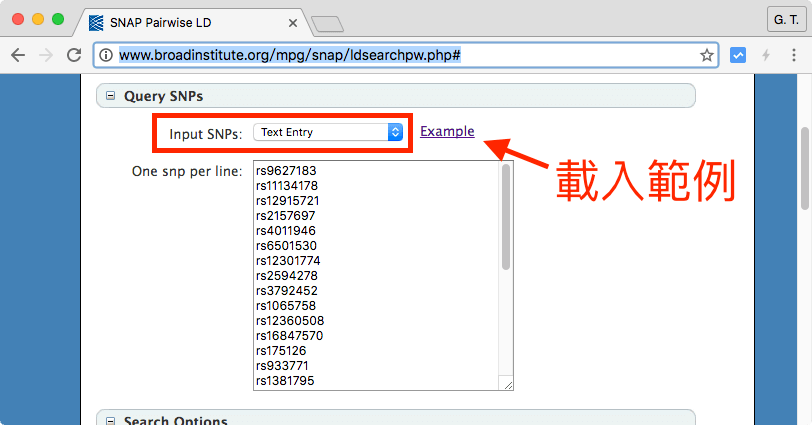Click the One snp per line label
The image size is (812, 425).
tap(187, 171)
